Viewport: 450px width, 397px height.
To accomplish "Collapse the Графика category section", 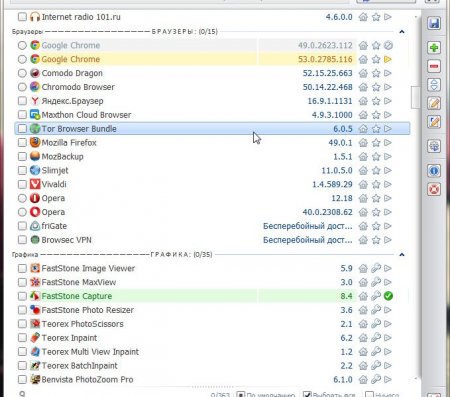I will coord(402,255).
